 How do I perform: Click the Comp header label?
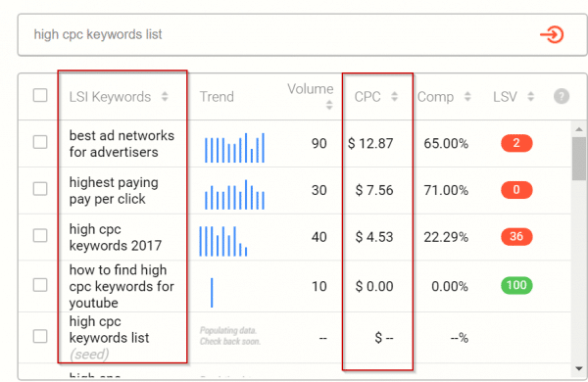(x=435, y=97)
